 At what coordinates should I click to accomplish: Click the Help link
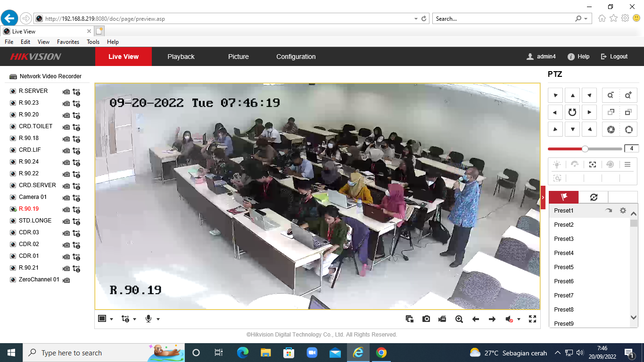tap(578, 57)
